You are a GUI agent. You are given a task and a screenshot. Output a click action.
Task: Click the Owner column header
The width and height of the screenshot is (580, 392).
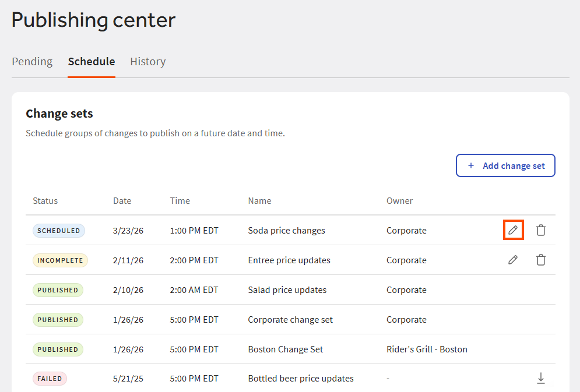(x=399, y=200)
